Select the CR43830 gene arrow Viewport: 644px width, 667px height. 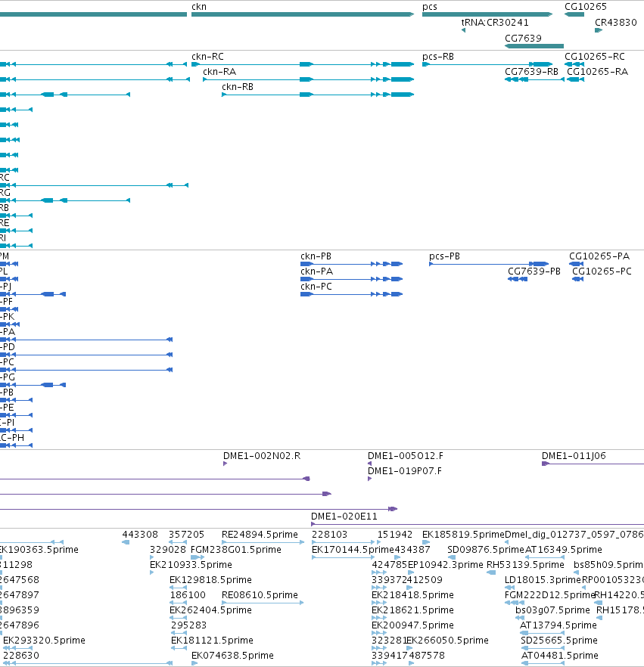[x=599, y=30]
